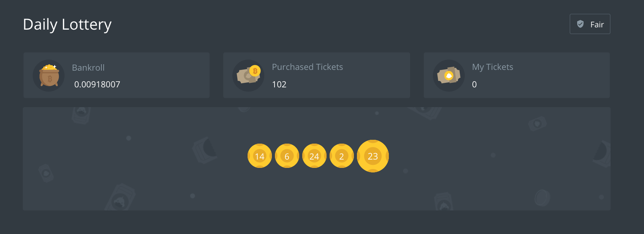Pick the lottery ball numbered 24
The height and width of the screenshot is (234, 644).
(314, 156)
